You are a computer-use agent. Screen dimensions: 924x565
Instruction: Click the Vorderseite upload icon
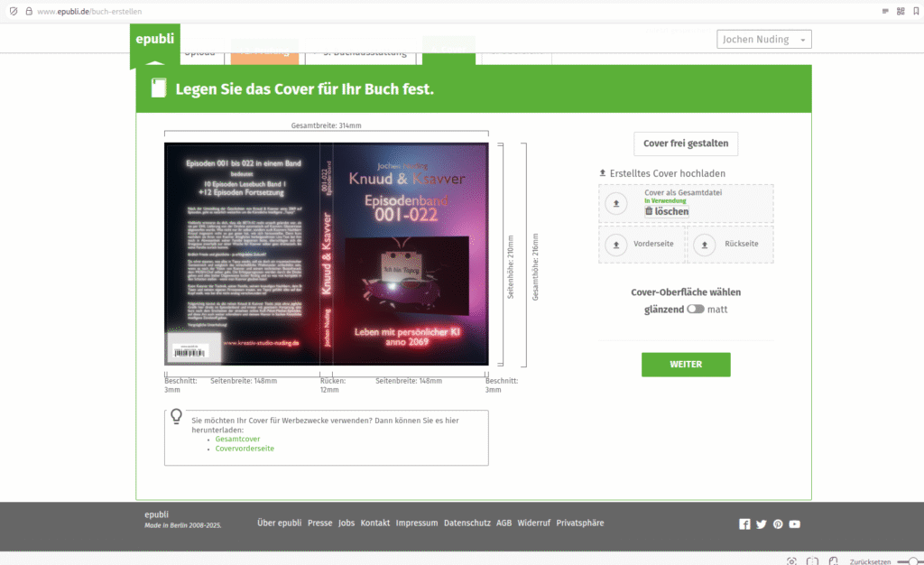click(x=616, y=244)
